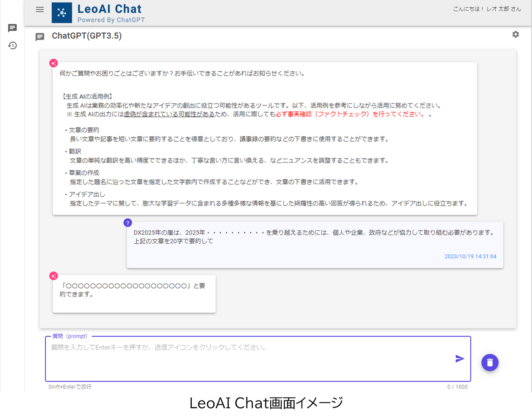Open the chat icon in left sidebar
This screenshot has height=418, width=532.
pyautogui.click(x=13, y=28)
